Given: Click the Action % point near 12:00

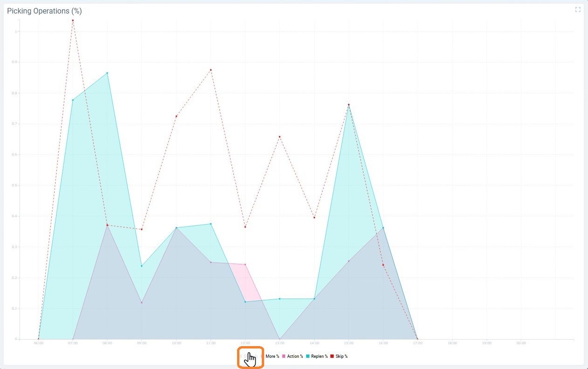Looking at the screenshot, I should [245, 265].
